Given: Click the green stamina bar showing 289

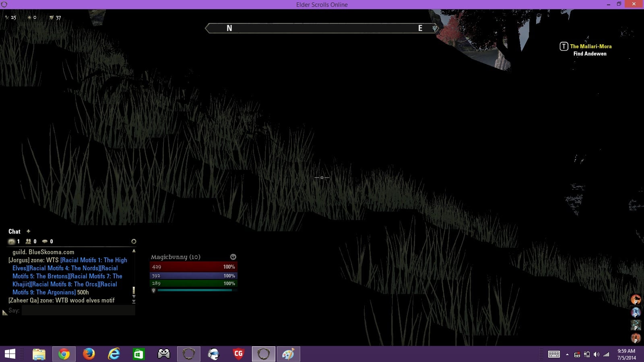Looking at the screenshot, I should click(x=193, y=283).
